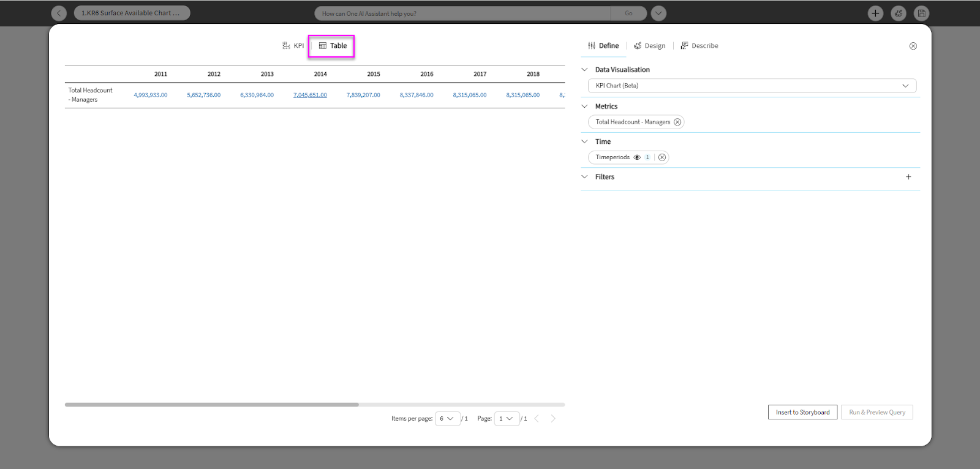Viewport: 980px width, 469px height.
Task: Click the 2014 value 7,045,651.00 link
Action: (x=310, y=95)
